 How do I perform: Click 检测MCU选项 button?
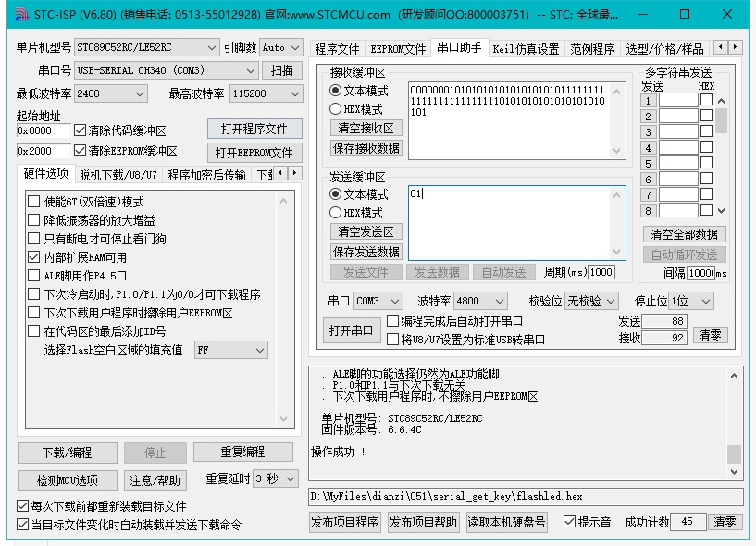pyautogui.click(x=67, y=480)
